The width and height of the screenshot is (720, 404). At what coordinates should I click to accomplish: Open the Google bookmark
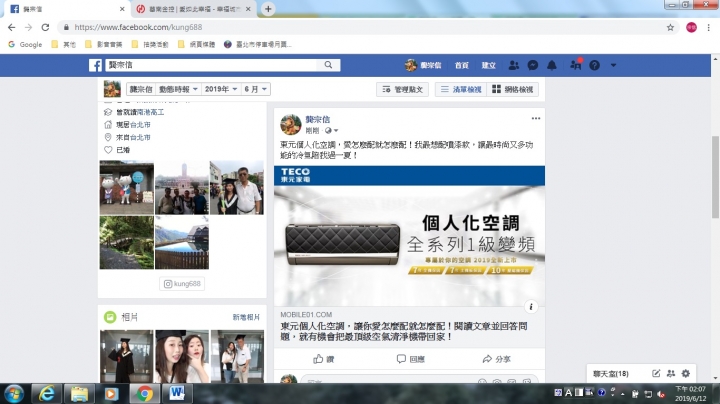click(25, 45)
